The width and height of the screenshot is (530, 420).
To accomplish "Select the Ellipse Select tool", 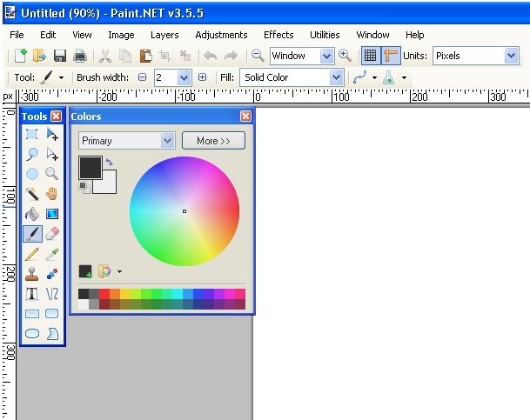I will coord(32,174).
